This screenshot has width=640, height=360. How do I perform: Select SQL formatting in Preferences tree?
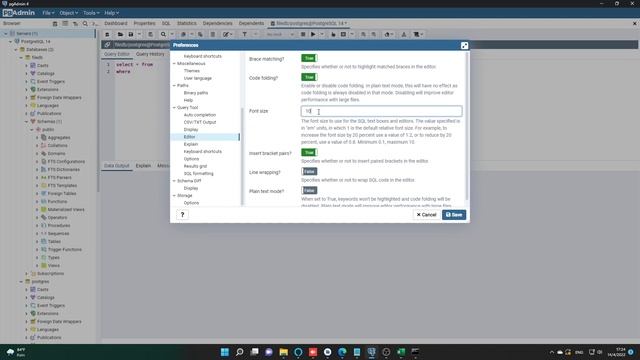coord(198,173)
